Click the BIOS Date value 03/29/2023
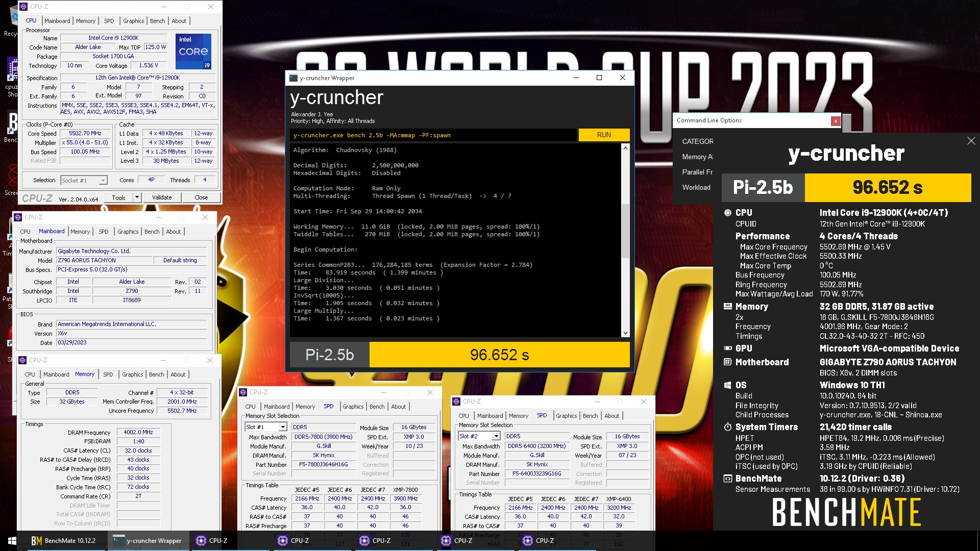 pyautogui.click(x=132, y=343)
